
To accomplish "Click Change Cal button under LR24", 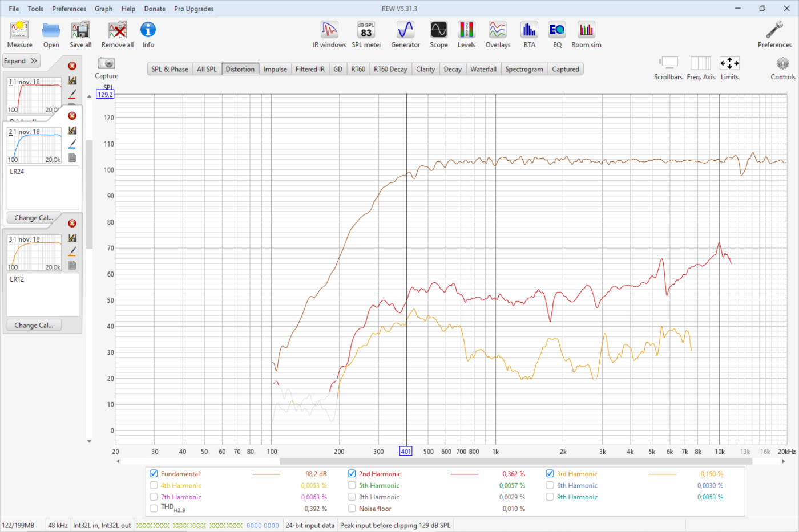I will pos(34,218).
